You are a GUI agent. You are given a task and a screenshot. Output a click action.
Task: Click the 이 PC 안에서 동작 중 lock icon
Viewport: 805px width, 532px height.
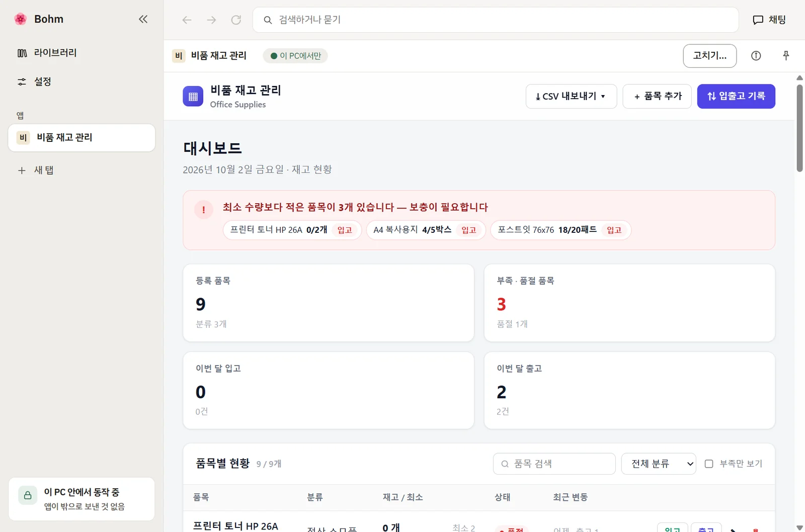pos(28,495)
